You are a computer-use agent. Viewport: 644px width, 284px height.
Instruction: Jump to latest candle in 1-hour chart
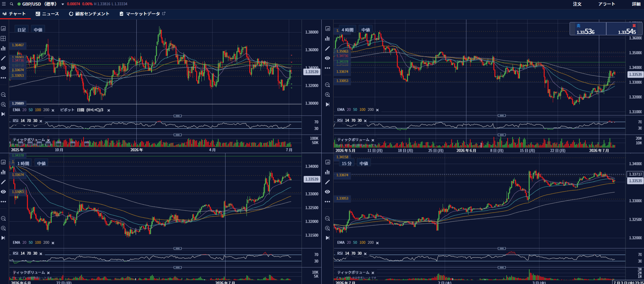3,238
